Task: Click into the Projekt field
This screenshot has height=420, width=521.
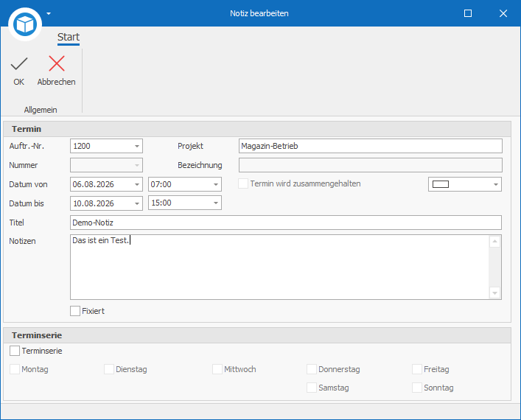Action: [371, 146]
